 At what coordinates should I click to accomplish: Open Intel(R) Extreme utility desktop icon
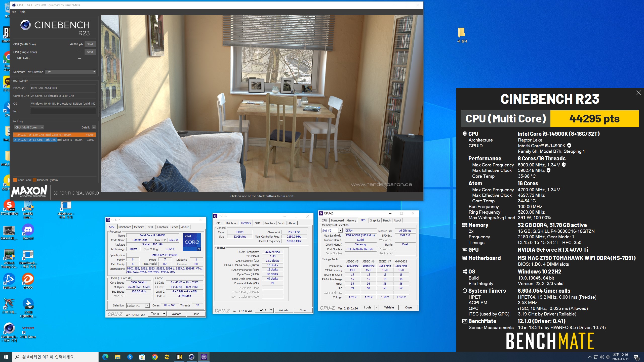[28, 210]
